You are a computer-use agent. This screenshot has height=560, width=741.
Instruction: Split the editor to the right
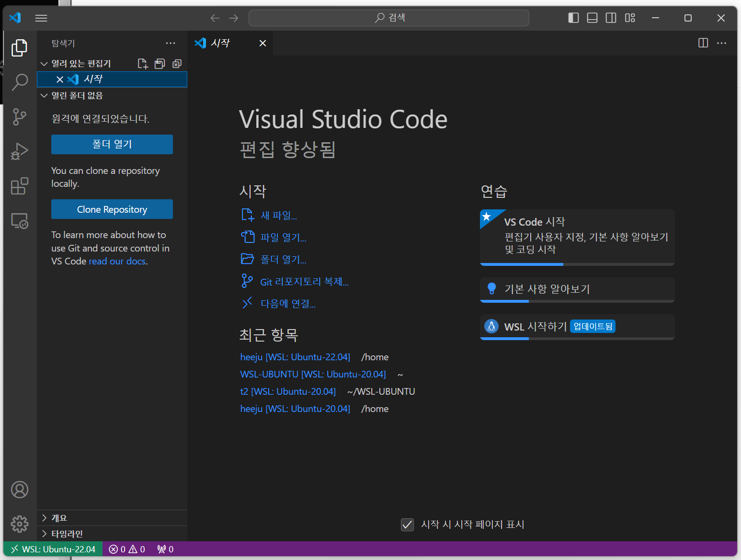pos(703,43)
